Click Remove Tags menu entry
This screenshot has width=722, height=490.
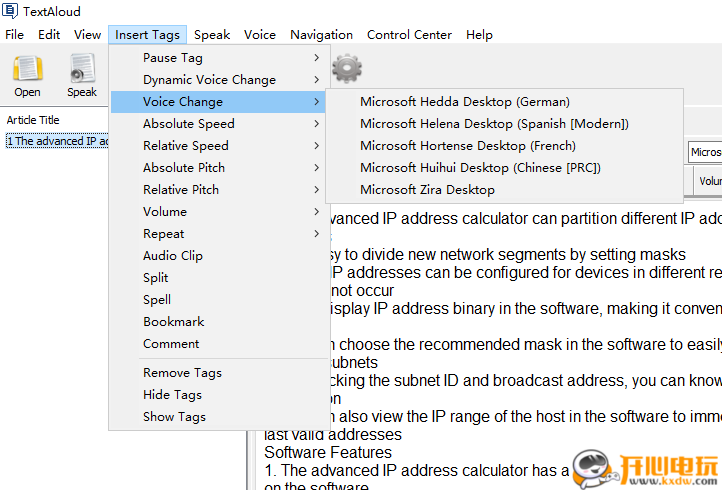tap(182, 373)
